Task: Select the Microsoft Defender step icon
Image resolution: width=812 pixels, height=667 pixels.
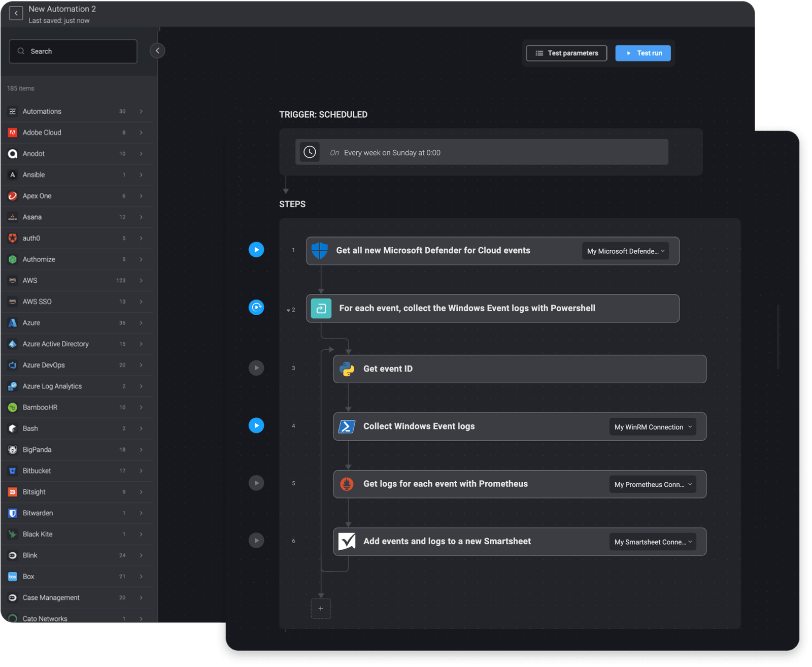Action: point(320,250)
